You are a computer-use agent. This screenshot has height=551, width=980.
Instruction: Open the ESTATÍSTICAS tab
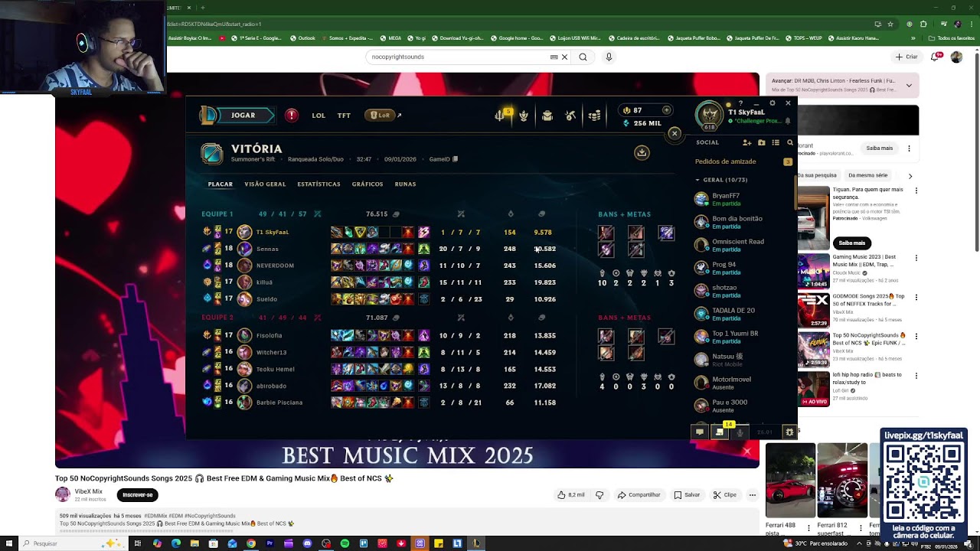[x=318, y=184]
